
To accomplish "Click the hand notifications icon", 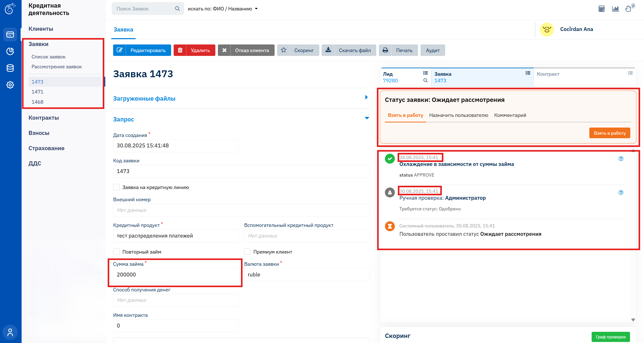I will point(628,9).
